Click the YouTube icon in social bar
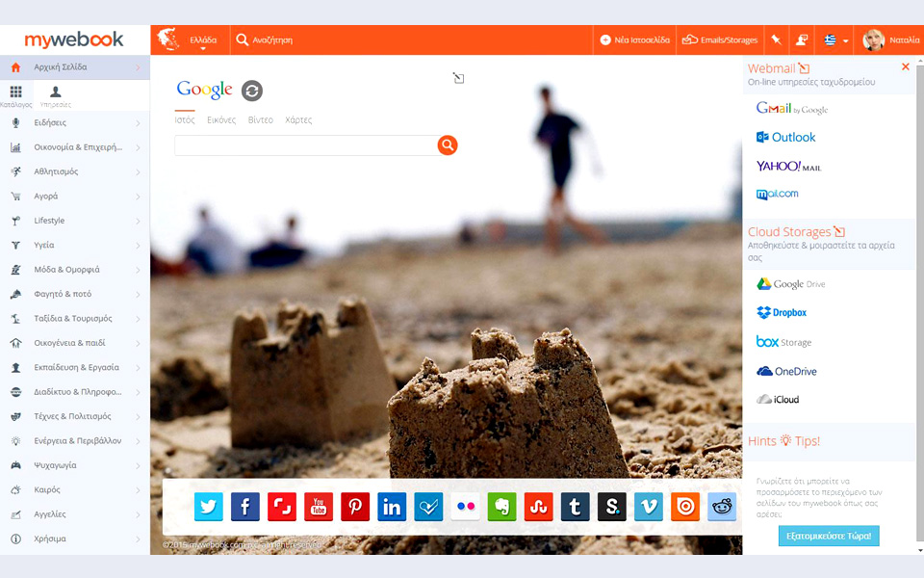Viewport: 924px width, 578px height. (319, 507)
